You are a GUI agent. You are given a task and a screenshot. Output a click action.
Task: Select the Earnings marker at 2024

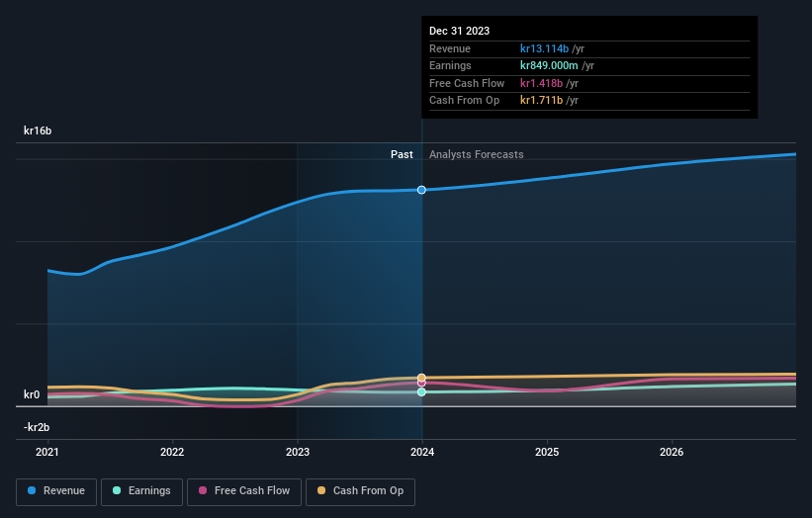[421, 392]
